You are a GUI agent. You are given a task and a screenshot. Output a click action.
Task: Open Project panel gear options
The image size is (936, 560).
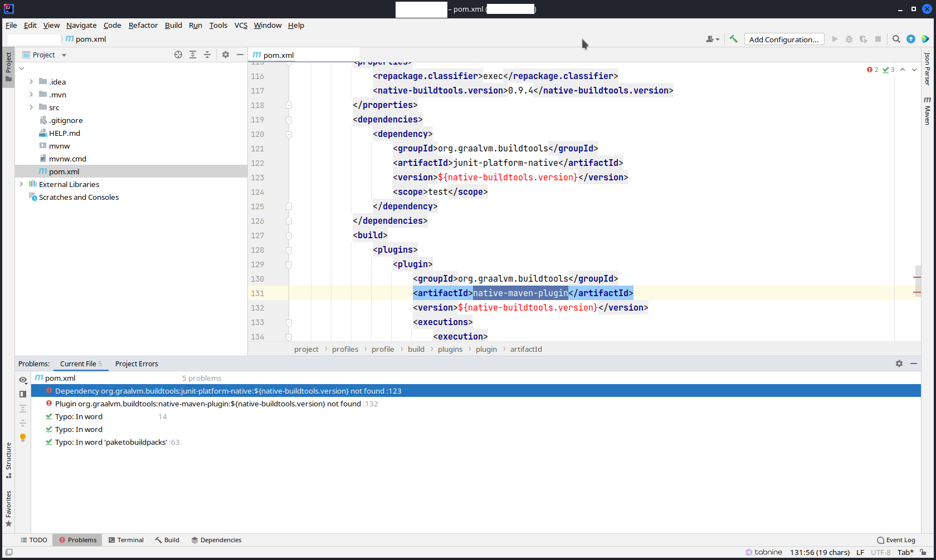coord(226,55)
